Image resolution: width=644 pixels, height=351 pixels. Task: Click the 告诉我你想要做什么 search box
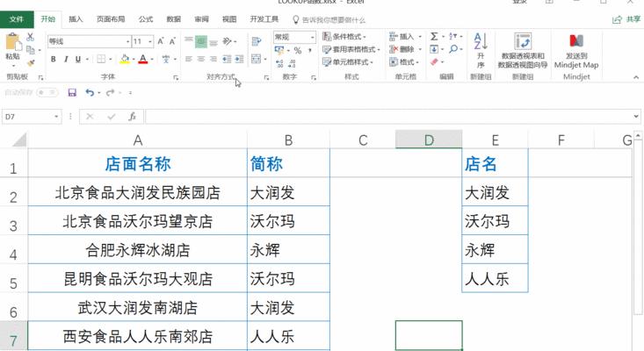click(329, 19)
